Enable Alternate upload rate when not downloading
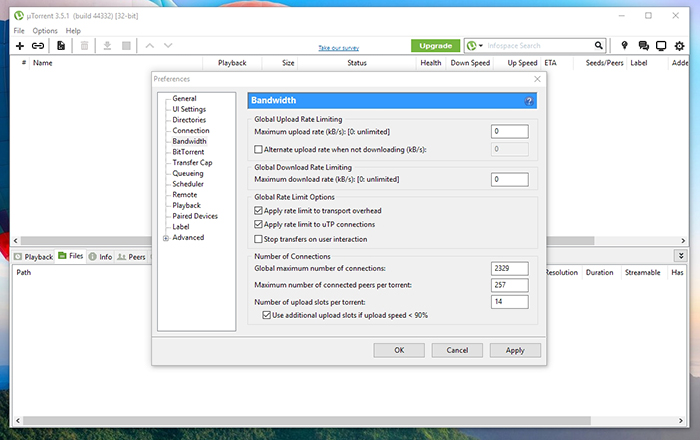 click(x=258, y=149)
